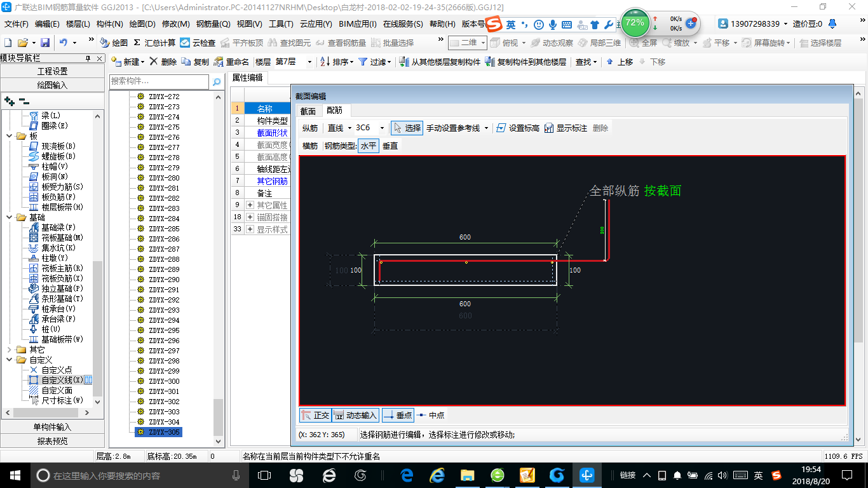
Task: Save the project with the floppy disk icon
Action: coord(45,43)
